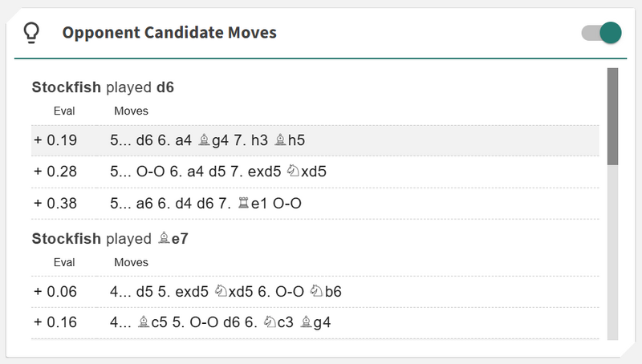Select the +0.19 candidate line 5... d6
Image resolution: width=642 pixels, height=364 pixels.
[x=315, y=140]
